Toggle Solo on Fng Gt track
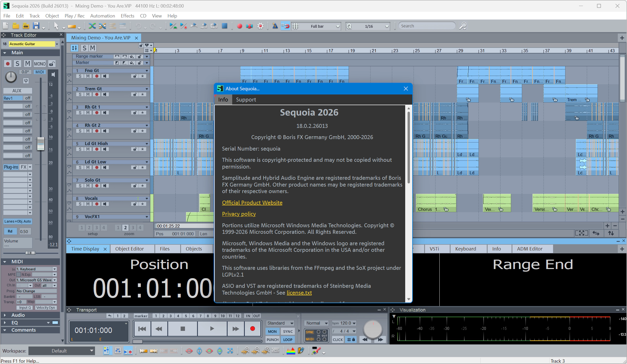 click(x=80, y=76)
